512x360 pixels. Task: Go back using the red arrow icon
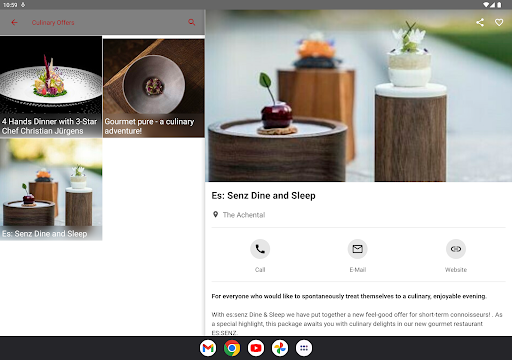point(14,22)
